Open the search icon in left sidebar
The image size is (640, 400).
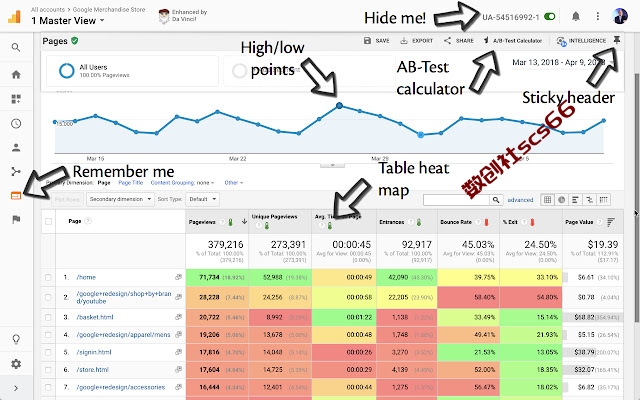[16, 48]
